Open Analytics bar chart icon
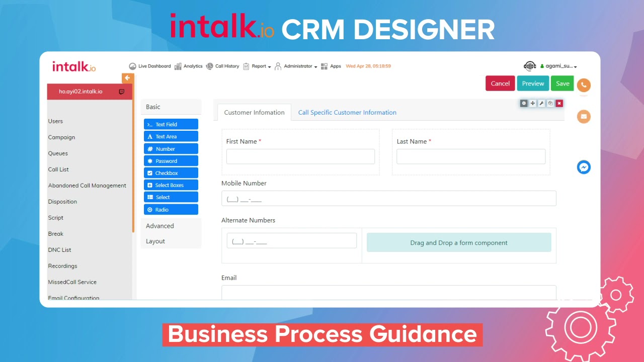The width and height of the screenshot is (644, 362). [178, 66]
